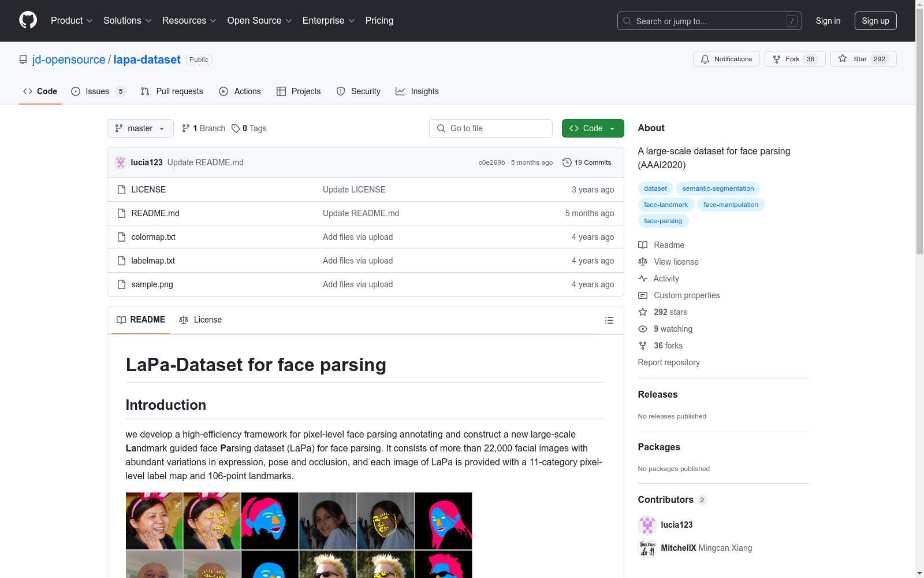This screenshot has width=924, height=578.
Task: Open the labelmap.txt file
Action: point(153,261)
